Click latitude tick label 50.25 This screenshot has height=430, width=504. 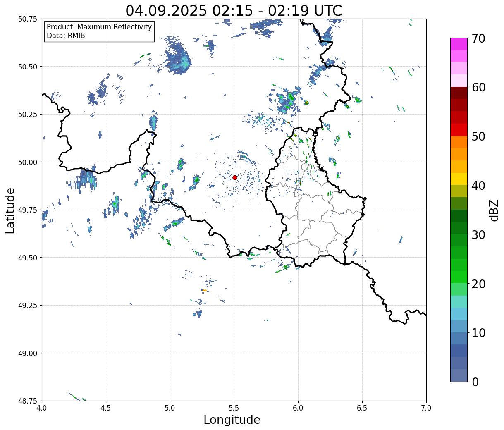pyautogui.click(x=27, y=115)
